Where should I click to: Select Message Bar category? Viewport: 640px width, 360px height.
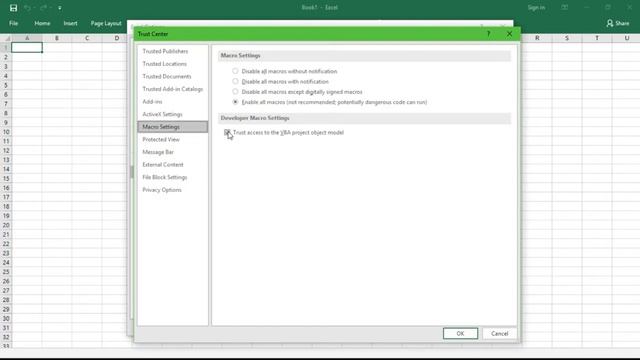pyautogui.click(x=173, y=152)
